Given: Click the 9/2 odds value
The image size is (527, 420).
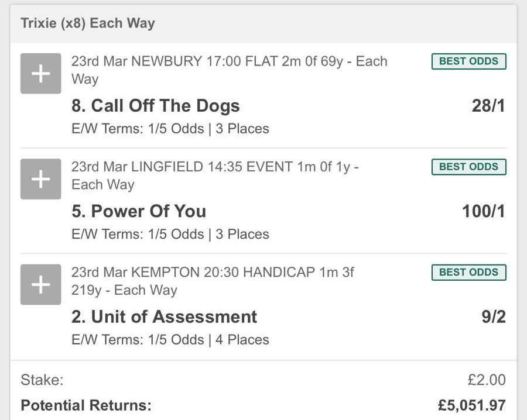Looking at the screenshot, I should [x=492, y=316].
